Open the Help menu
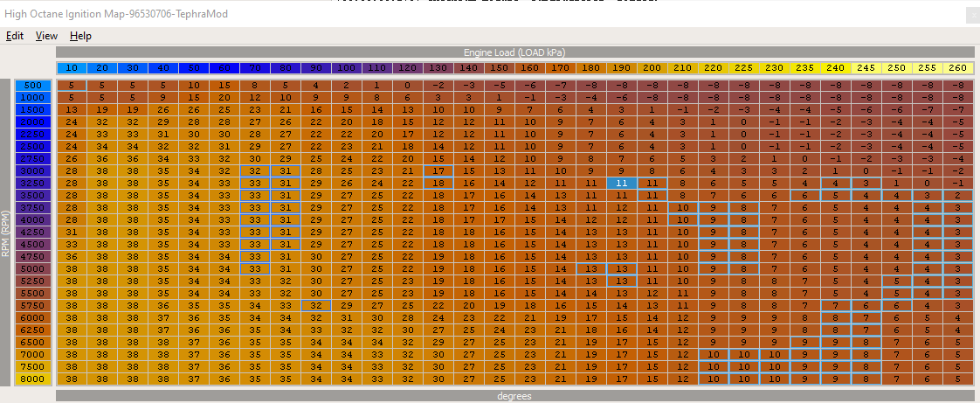 pyautogui.click(x=80, y=36)
